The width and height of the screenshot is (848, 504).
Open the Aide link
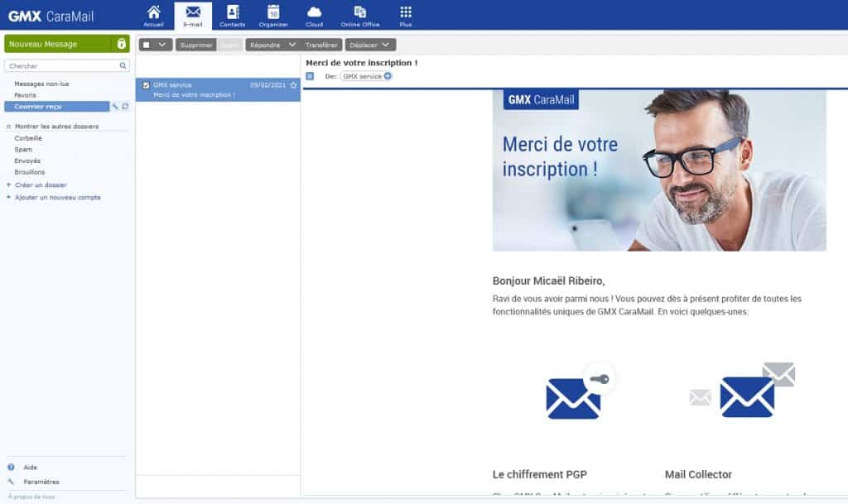tap(31, 468)
